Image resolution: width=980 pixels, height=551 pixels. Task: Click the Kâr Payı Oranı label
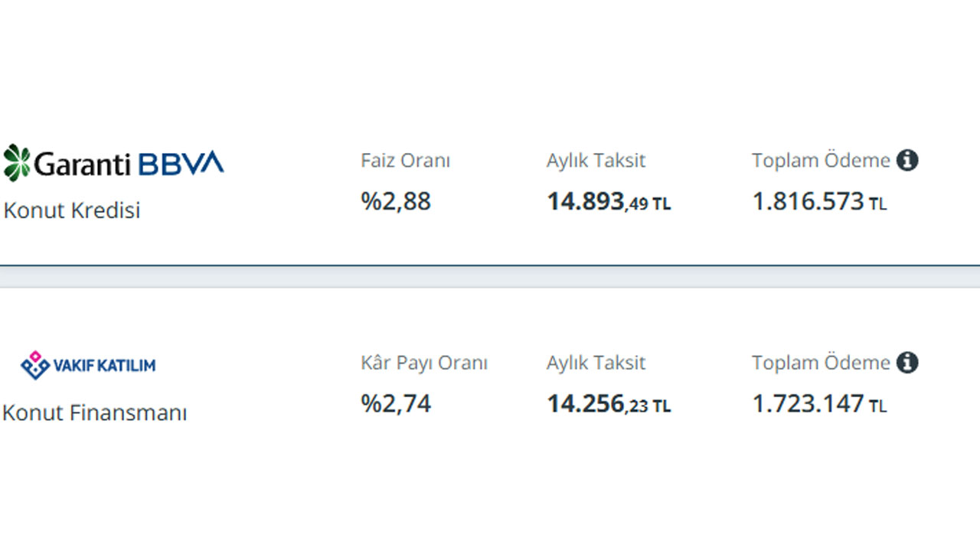[x=424, y=363]
